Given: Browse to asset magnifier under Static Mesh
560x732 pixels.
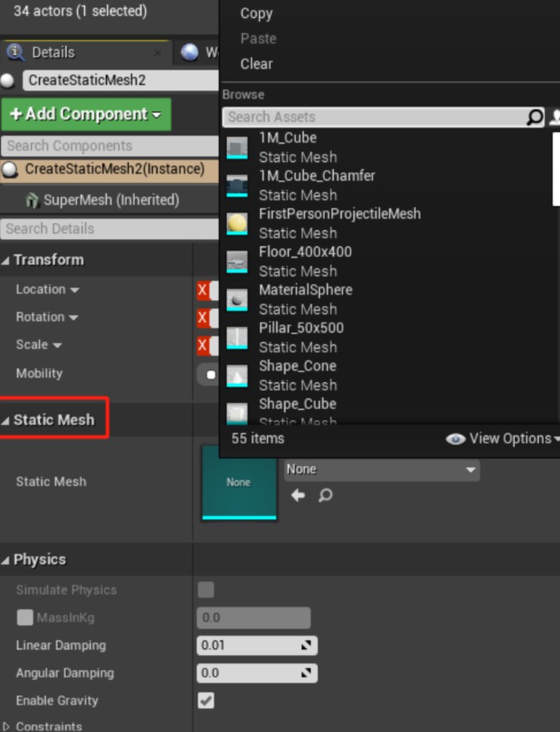Looking at the screenshot, I should point(326,495).
